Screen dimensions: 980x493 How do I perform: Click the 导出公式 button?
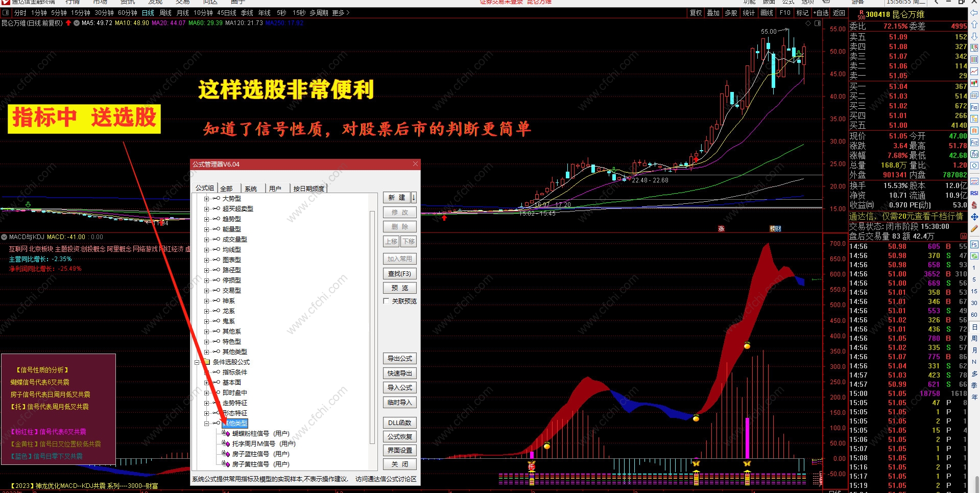coord(400,359)
